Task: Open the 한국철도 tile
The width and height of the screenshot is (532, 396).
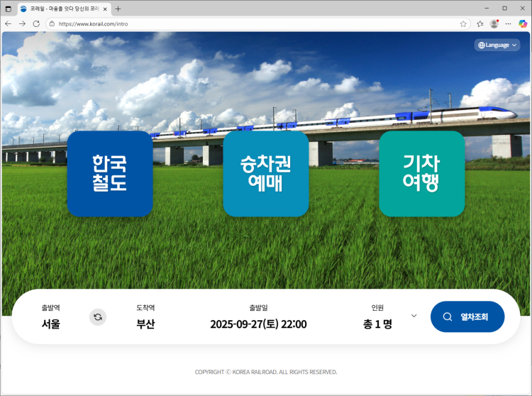Action: tap(110, 174)
